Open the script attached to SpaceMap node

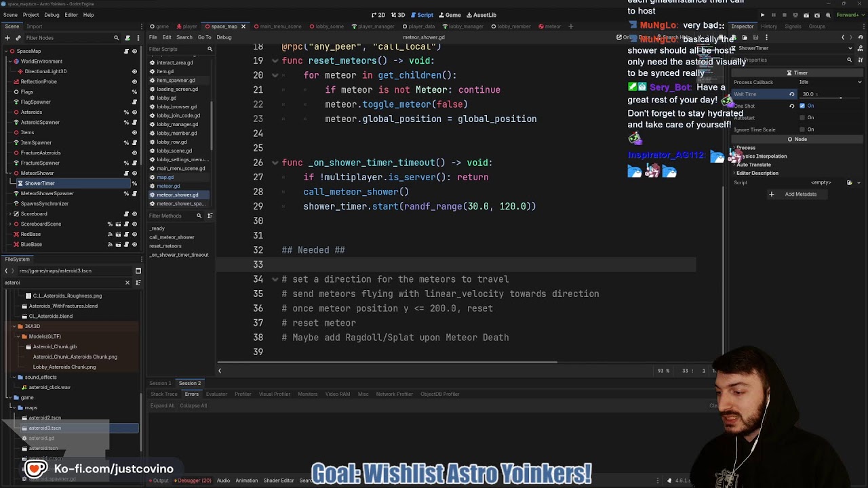tap(126, 51)
